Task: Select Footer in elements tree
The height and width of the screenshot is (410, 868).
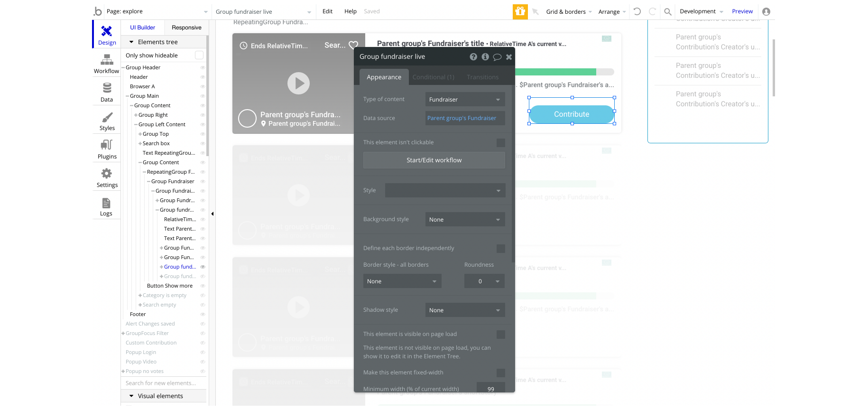Action: click(x=138, y=314)
